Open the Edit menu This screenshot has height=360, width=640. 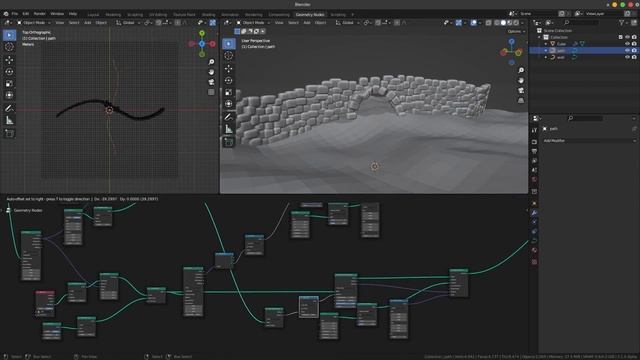26,14
